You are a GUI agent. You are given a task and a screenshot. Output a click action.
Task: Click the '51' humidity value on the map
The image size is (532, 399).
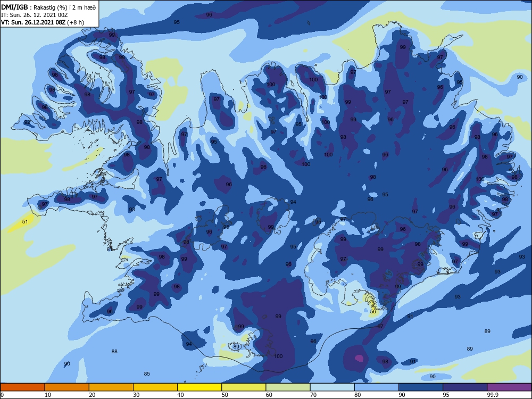(x=25, y=221)
